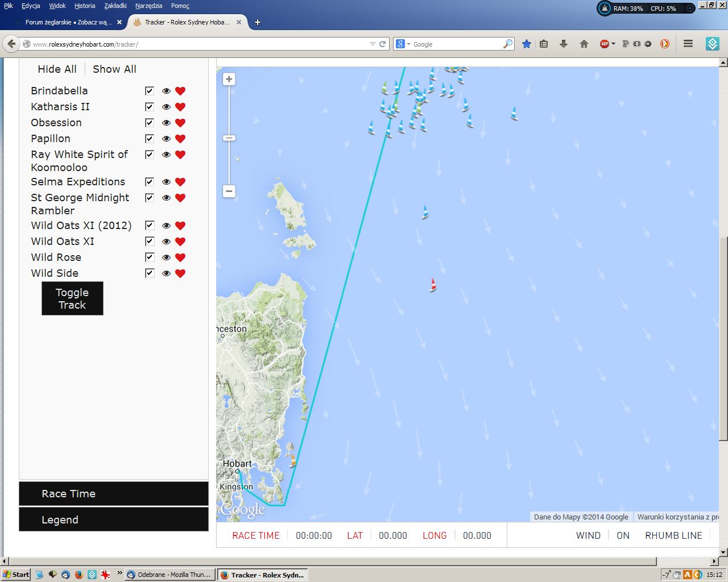Uncheck the Brindabella checkbox
Viewport: 728px width, 582px height.
150,91
